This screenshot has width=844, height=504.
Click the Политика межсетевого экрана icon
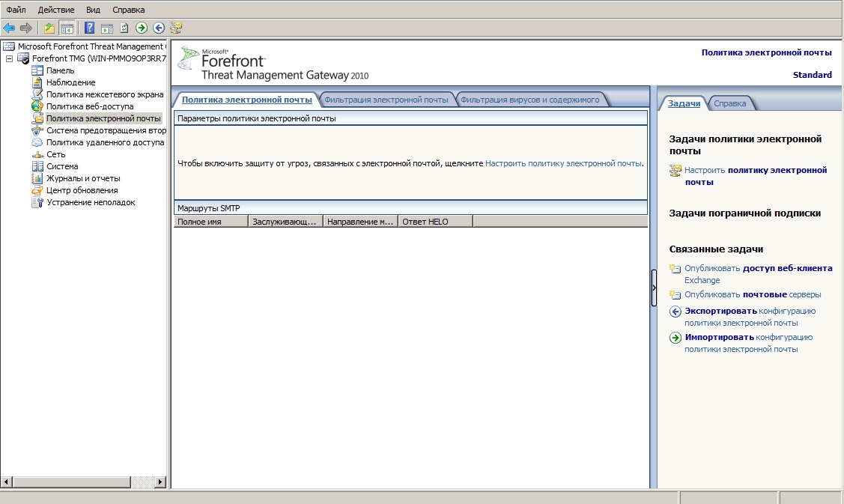[37, 94]
